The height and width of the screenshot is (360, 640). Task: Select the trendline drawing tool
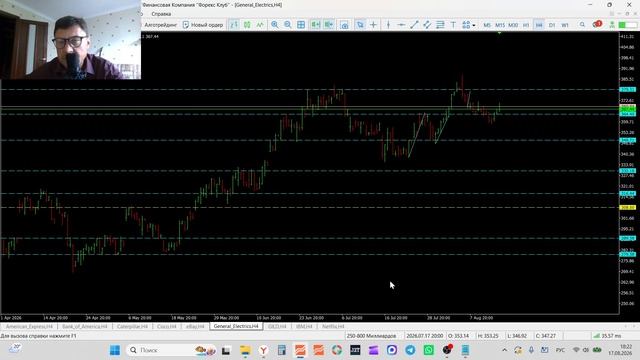coord(414,25)
